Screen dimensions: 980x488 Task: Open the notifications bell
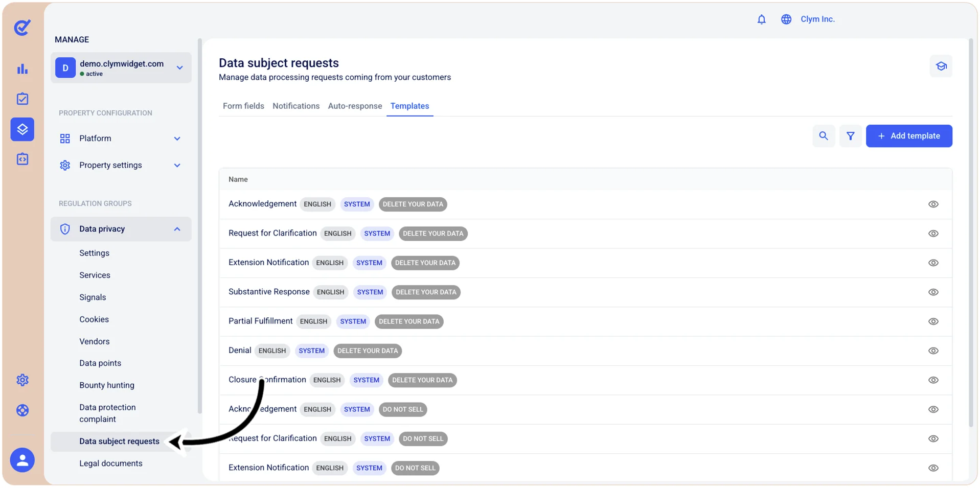point(761,19)
